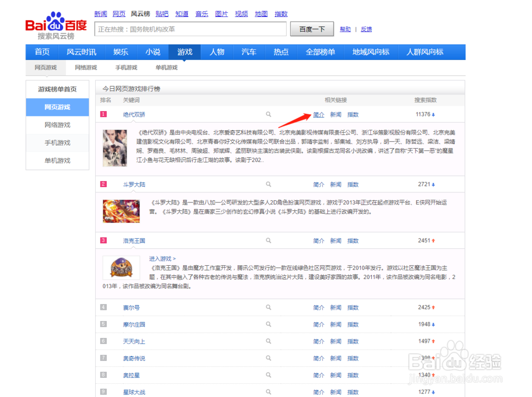Click search magnifier icon for 奥奇传说
Image resolution: width=532 pixels, height=397 pixels.
coord(268,358)
